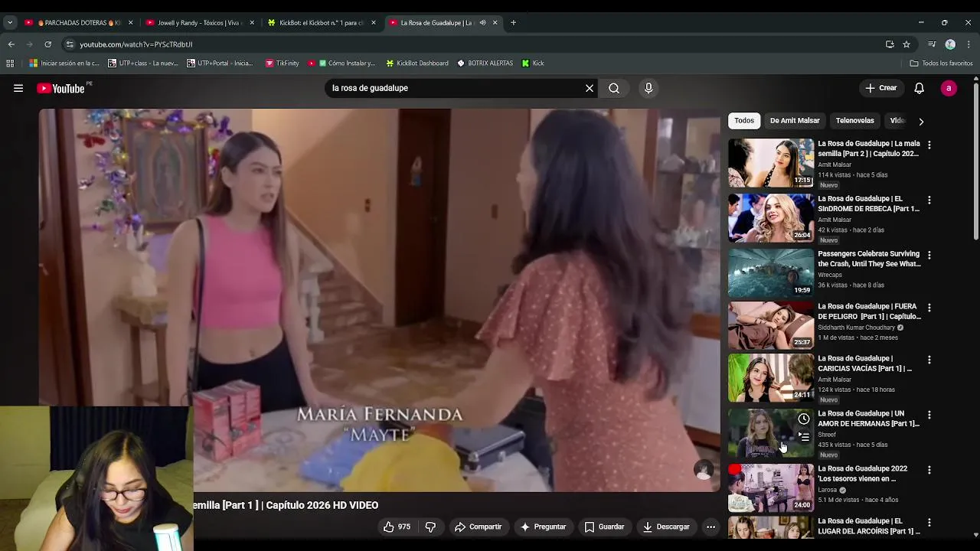Open options for SINDROME DE REBECA video
This screenshot has width=980, height=551.
(929, 200)
